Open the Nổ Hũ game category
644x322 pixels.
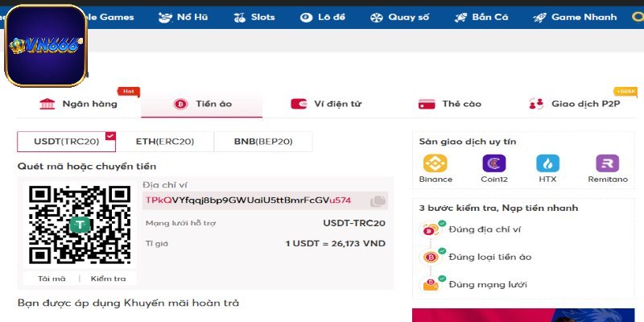(x=184, y=17)
